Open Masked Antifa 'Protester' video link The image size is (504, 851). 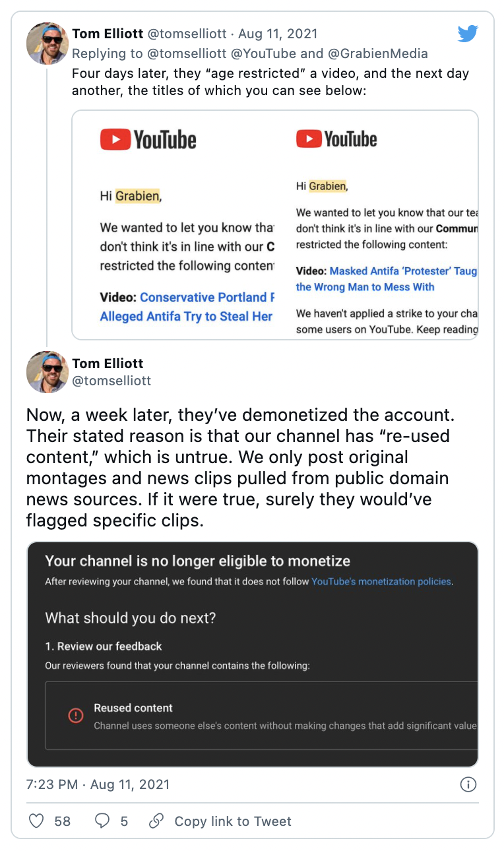[387, 279]
